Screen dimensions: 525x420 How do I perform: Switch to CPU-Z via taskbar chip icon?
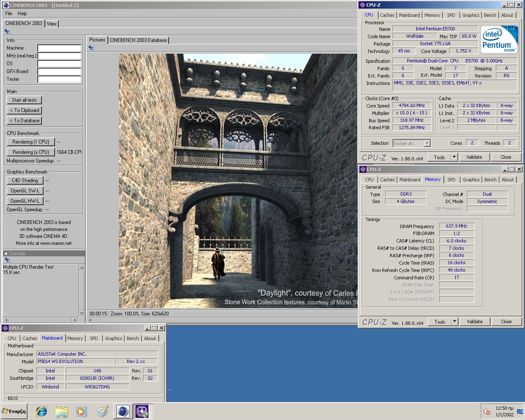[x=142, y=411]
